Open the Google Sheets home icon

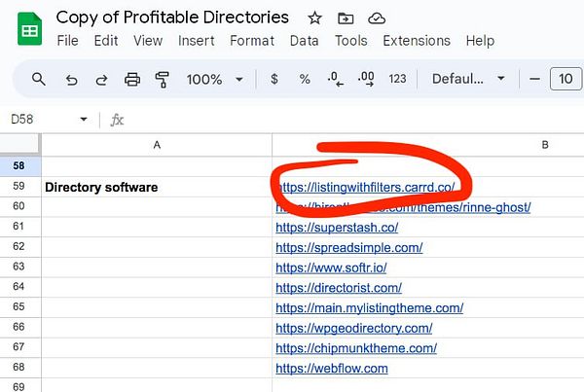(30, 28)
